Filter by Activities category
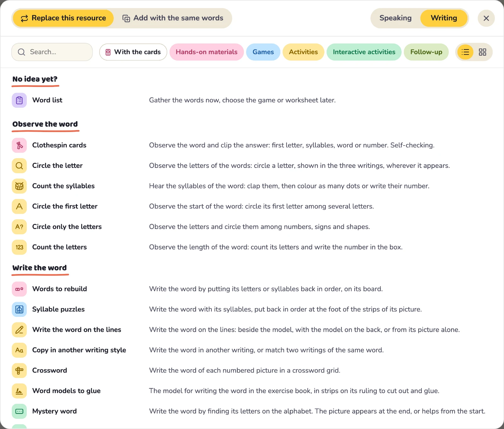Image resolution: width=504 pixels, height=429 pixels. (x=303, y=52)
